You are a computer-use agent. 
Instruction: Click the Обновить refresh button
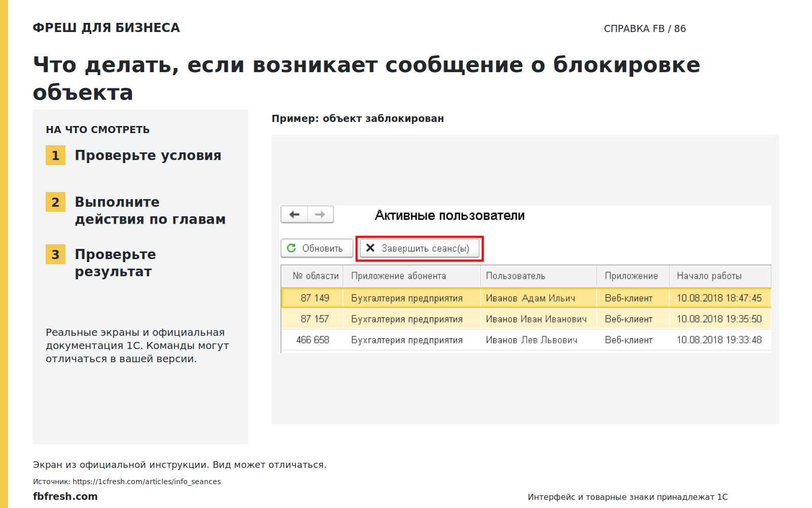point(317,248)
